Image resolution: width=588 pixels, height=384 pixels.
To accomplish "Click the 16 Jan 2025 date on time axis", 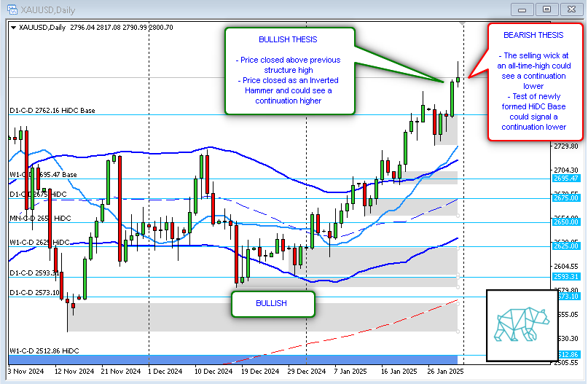I will 399,371.
